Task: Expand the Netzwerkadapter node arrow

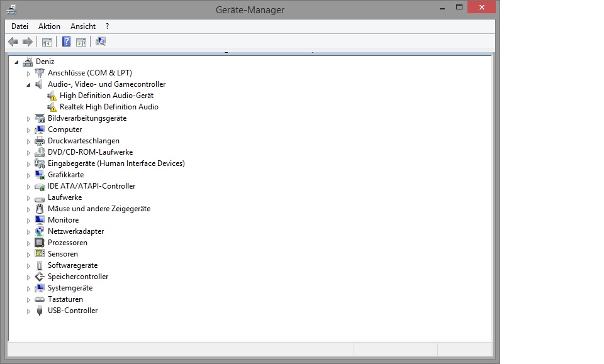Action: (28, 232)
